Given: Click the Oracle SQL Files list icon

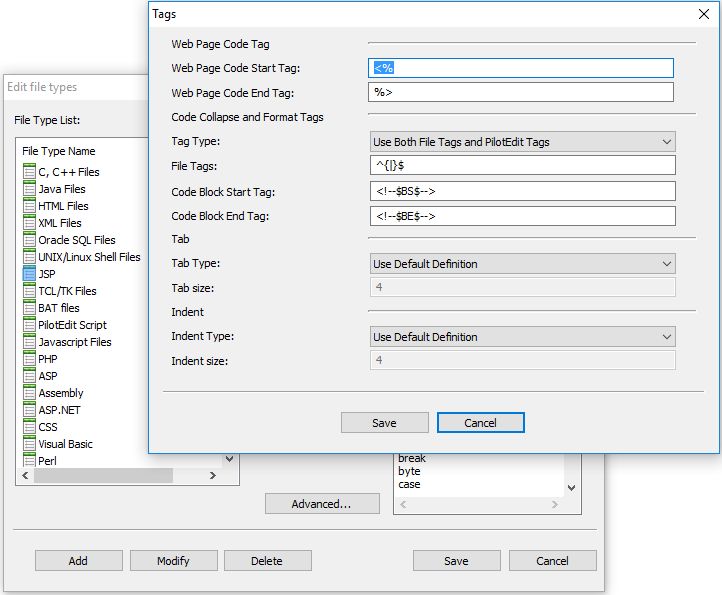Looking at the screenshot, I should pyautogui.click(x=29, y=239).
